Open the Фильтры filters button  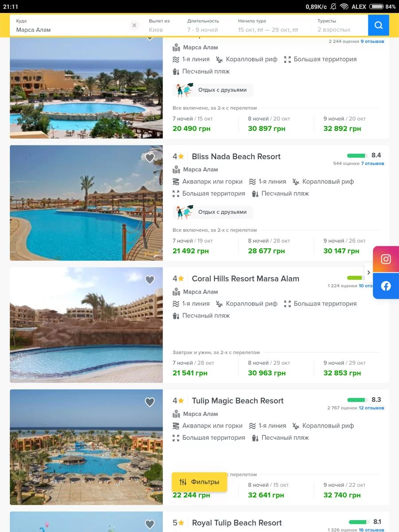[199, 482]
